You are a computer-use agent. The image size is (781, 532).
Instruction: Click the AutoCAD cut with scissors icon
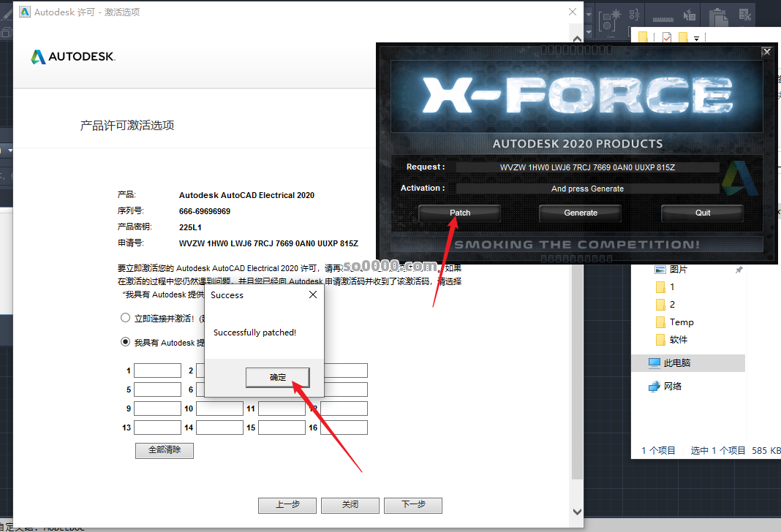tap(745, 15)
